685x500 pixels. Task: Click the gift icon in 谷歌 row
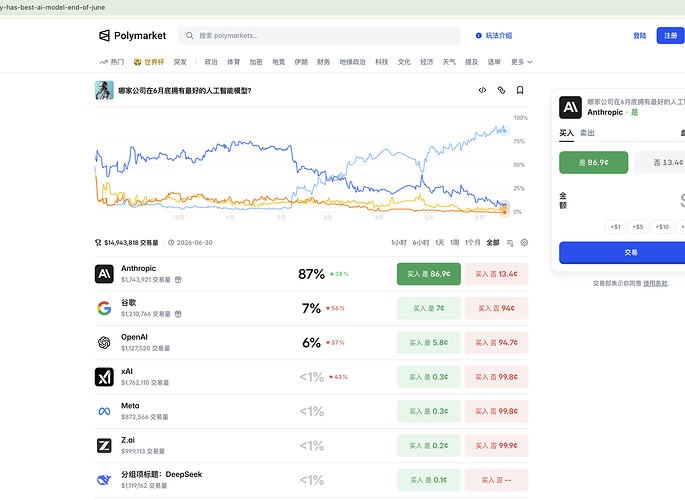(x=178, y=314)
